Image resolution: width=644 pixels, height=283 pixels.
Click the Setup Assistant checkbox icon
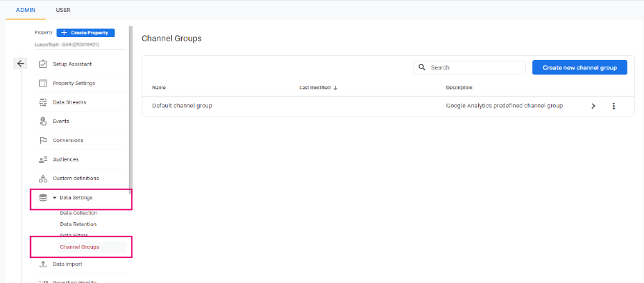[x=43, y=64]
